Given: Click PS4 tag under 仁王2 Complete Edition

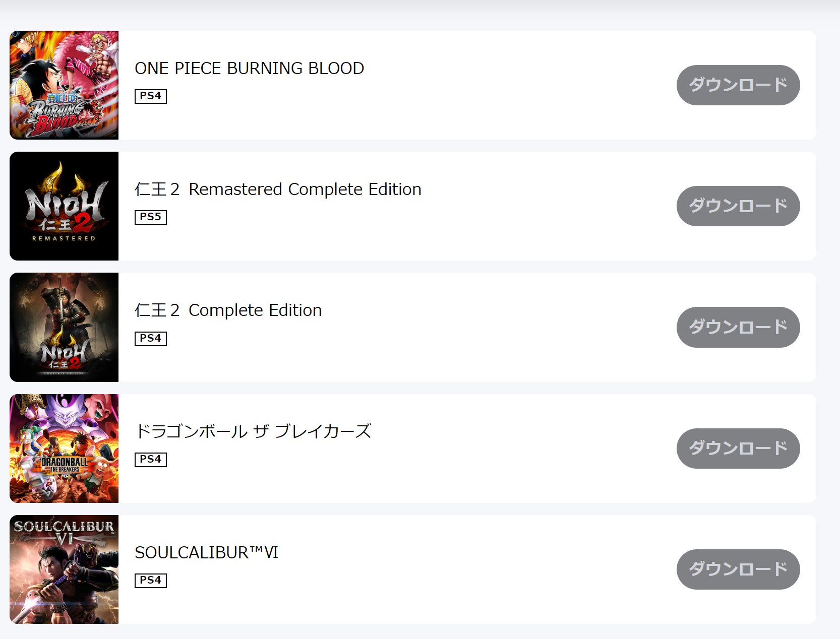Looking at the screenshot, I should 150,338.
